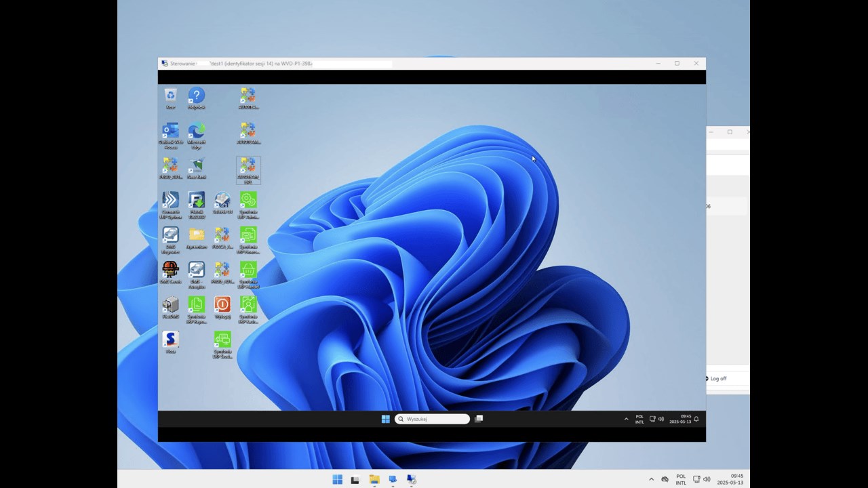The height and width of the screenshot is (488, 868).
Task: Open the Kosz recycle bin icon
Action: click(x=170, y=98)
